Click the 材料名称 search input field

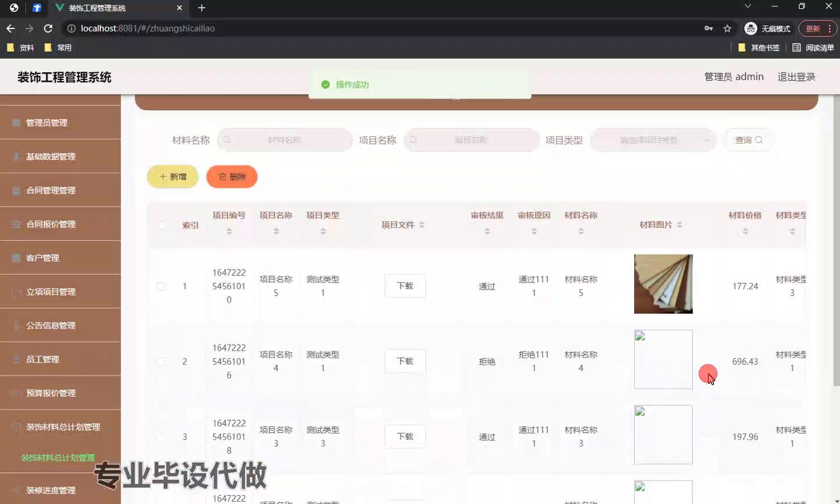click(x=285, y=140)
